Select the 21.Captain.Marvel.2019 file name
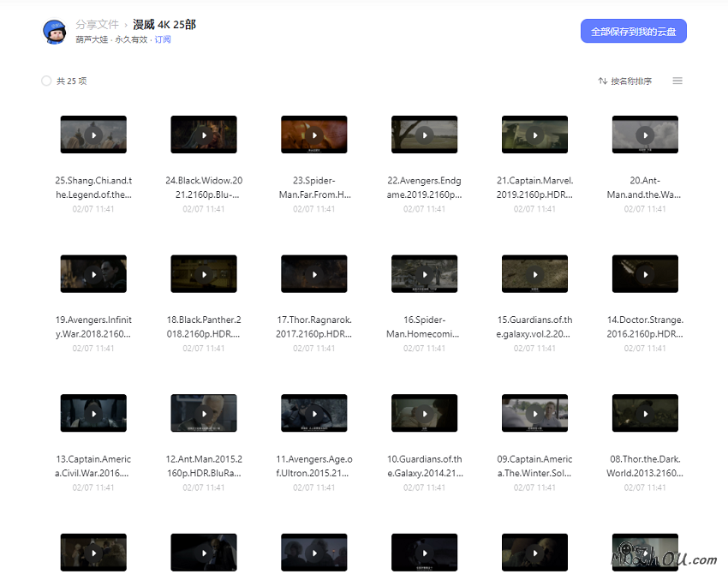 (x=534, y=188)
